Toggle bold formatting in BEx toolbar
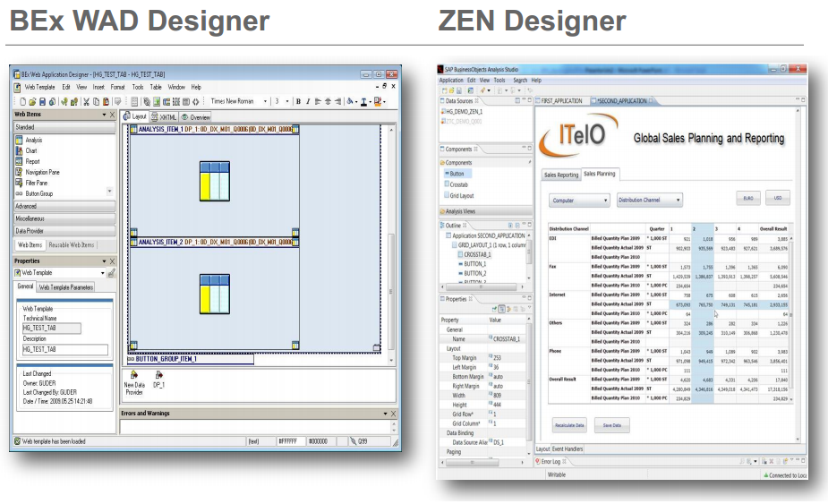This screenshot has width=828, height=504. (x=297, y=101)
